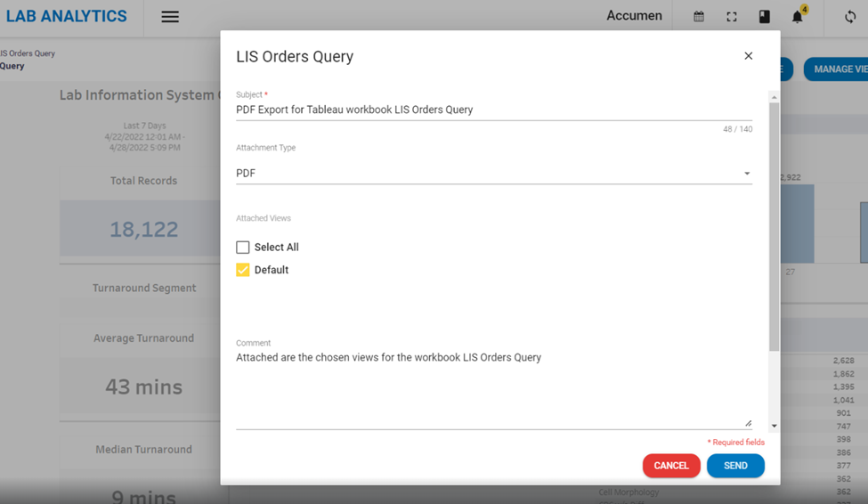Open the bookmark guide icon
The width and height of the screenshot is (868, 504).
pyautogui.click(x=764, y=17)
